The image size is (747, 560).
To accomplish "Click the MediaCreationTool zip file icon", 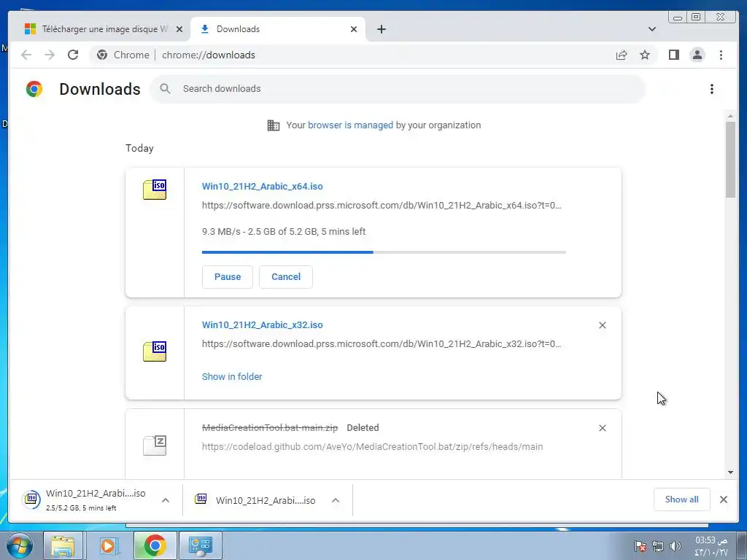I will pos(155,446).
